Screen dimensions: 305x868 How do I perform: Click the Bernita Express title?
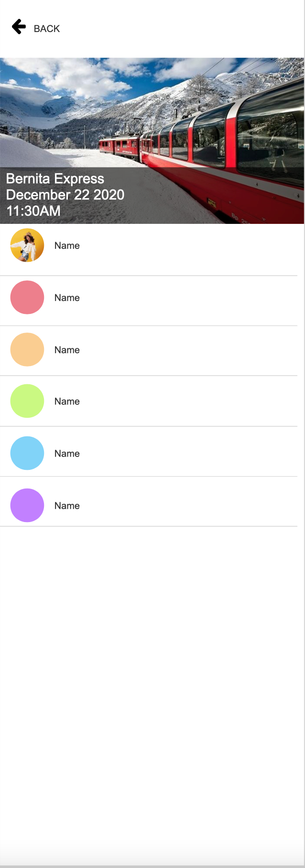coord(55,179)
